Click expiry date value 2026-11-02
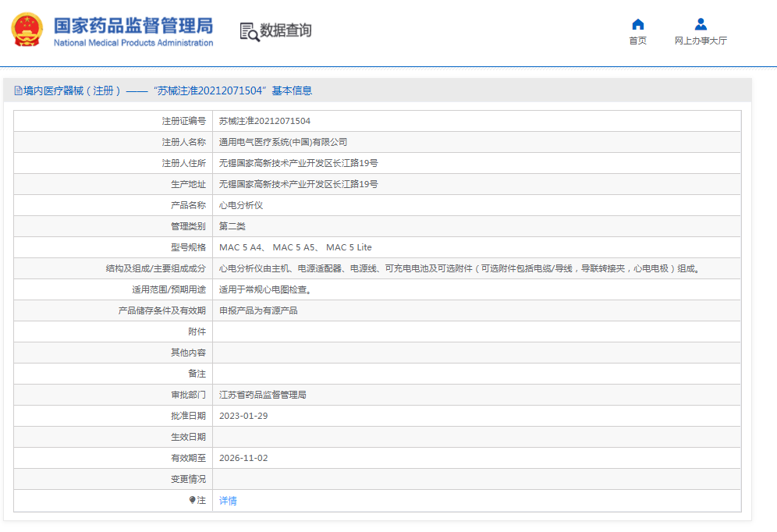 (243, 458)
